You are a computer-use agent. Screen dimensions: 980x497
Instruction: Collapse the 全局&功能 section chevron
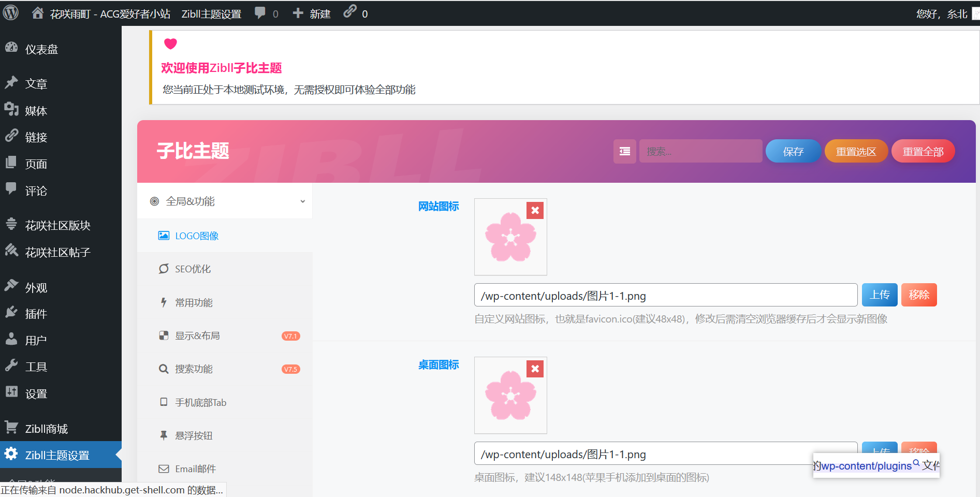[303, 201]
